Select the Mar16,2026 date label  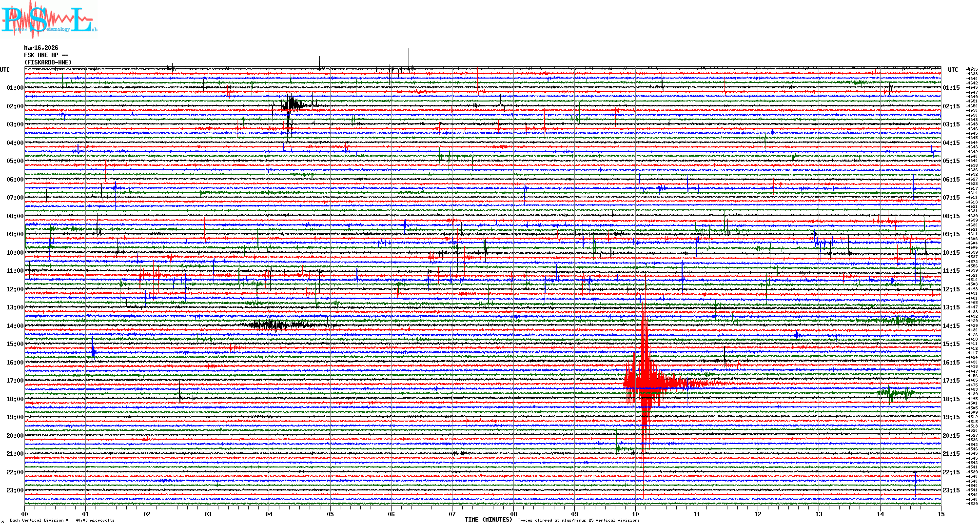click(41, 48)
